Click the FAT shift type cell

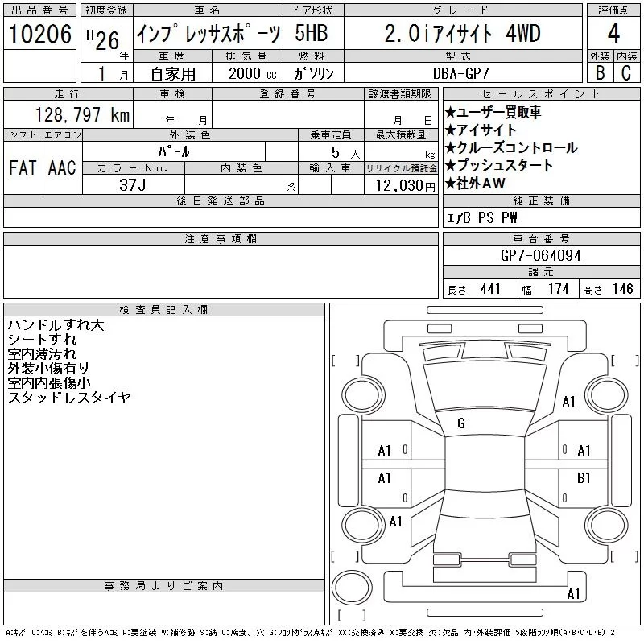[22, 167]
